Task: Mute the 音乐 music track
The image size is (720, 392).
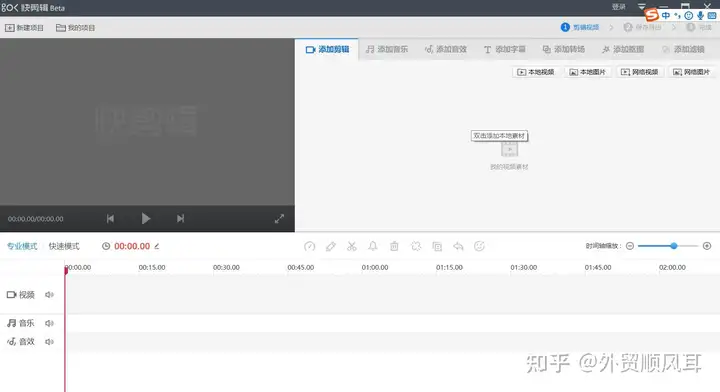Action: (49, 324)
